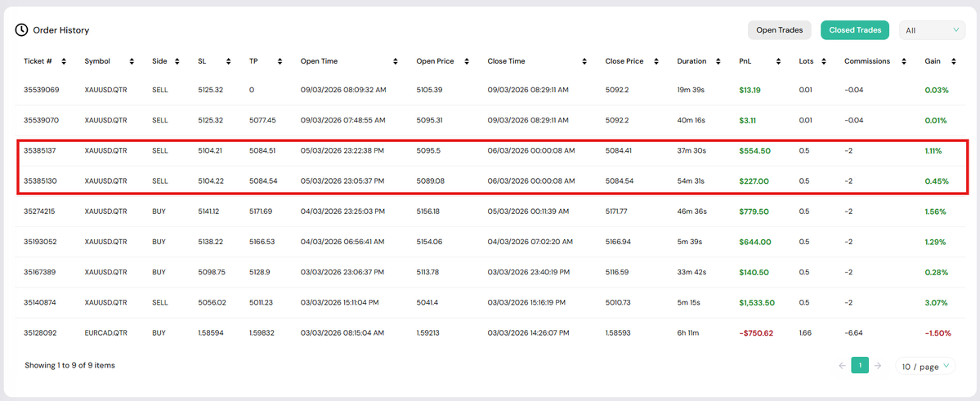Click close time 05/03/2026 00:11:39 AM
The image size is (980, 401).
[528, 212]
